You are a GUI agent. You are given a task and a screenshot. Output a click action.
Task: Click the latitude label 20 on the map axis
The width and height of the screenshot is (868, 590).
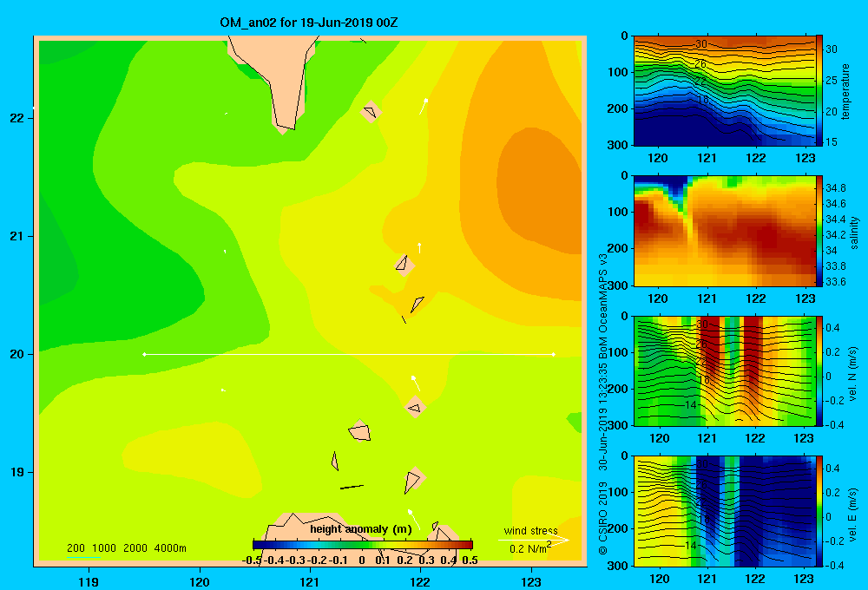click(x=16, y=354)
